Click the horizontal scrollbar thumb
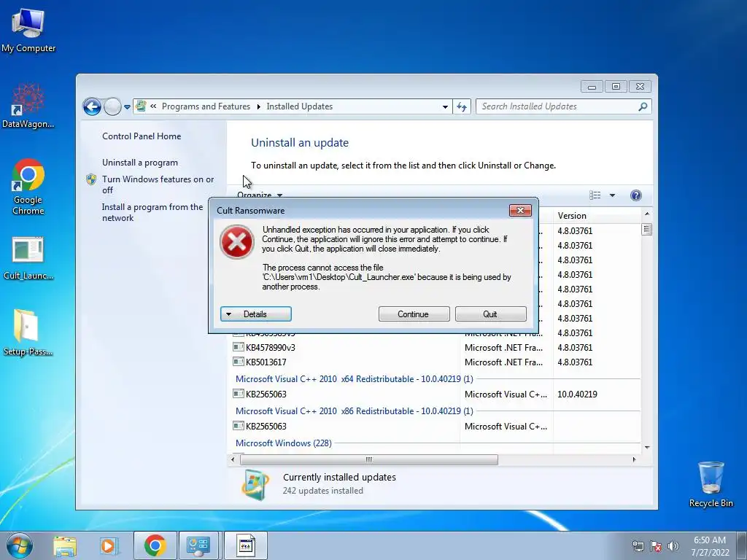Image resolution: width=747 pixels, height=560 pixels. pos(368,459)
